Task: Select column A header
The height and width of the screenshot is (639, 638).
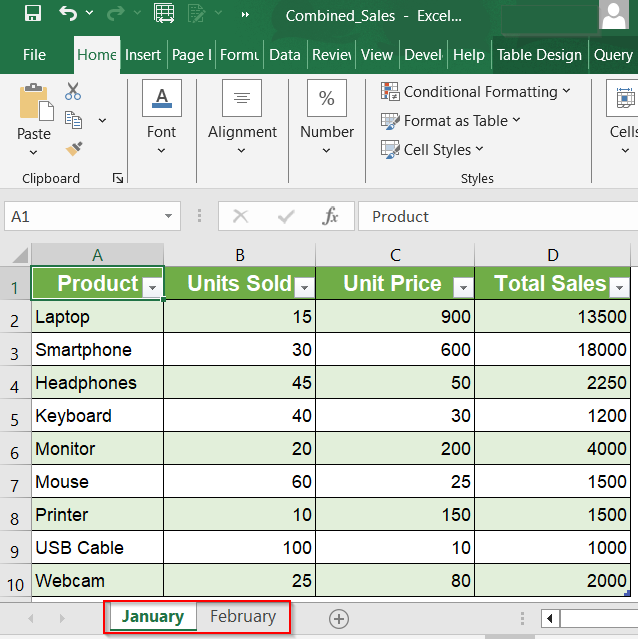Action: coord(97,255)
